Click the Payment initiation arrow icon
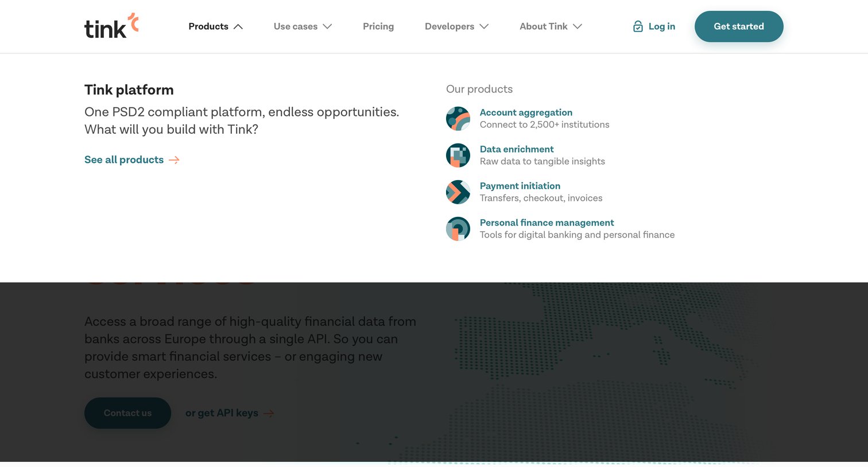868x467 pixels. (458, 192)
